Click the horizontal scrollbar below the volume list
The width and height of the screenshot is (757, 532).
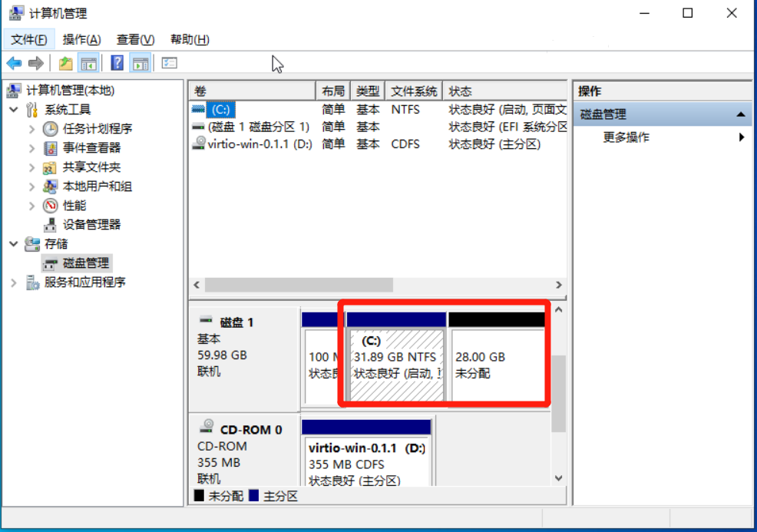299,285
